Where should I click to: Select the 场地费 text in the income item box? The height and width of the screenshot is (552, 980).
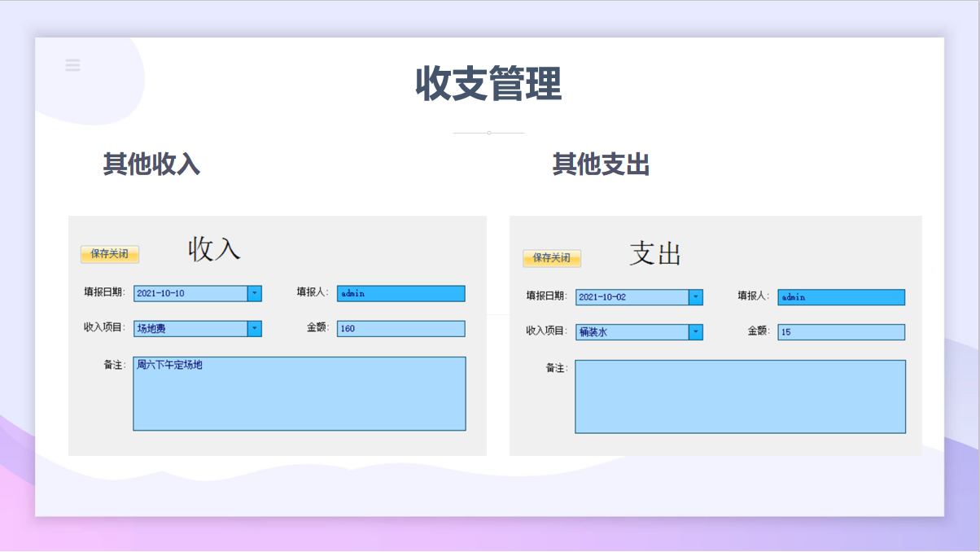pyautogui.click(x=151, y=329)
